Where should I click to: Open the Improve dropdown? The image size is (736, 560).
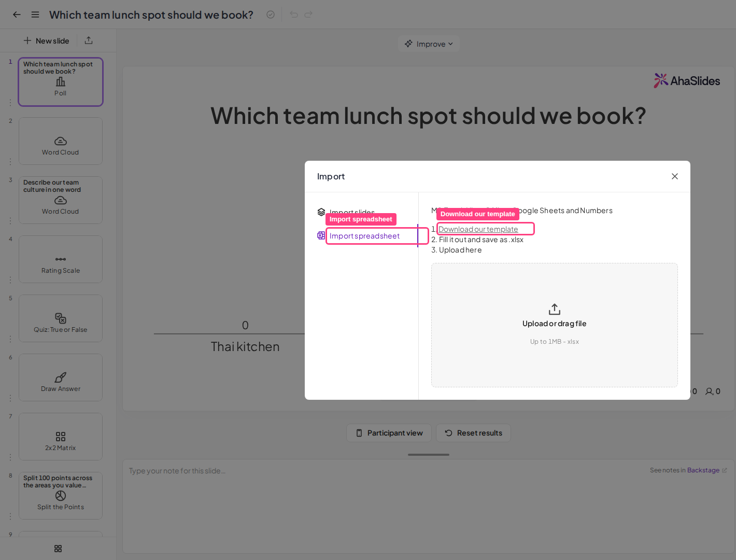[x=429, y=44]
